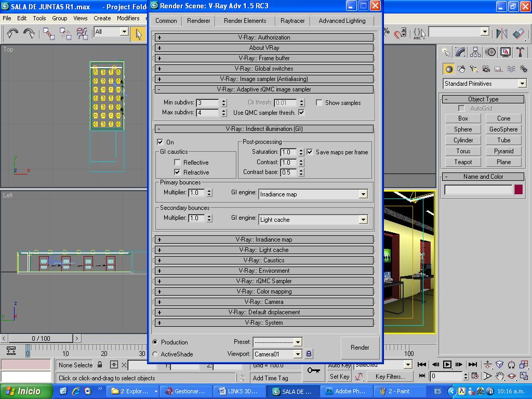Open the Utilities hammer panel icon
The width and height of the screenshot is (532, 399).
(521, 52)
